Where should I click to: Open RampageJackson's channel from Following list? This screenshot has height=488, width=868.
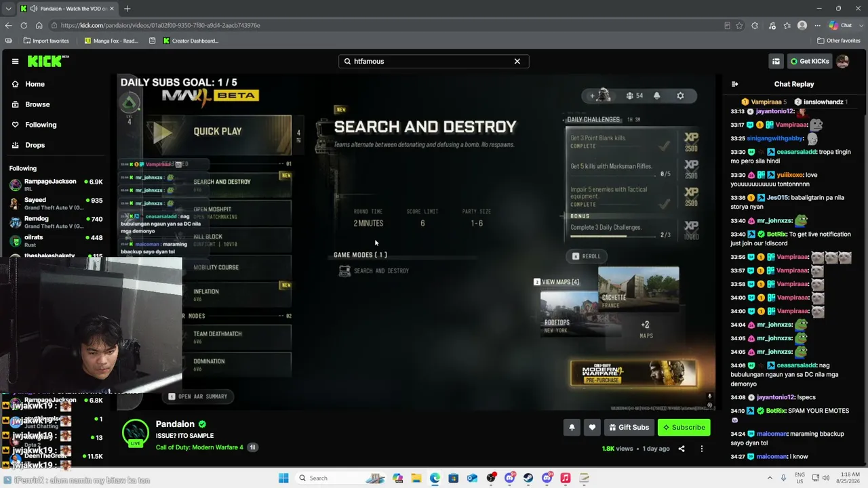tap(56, 184)
